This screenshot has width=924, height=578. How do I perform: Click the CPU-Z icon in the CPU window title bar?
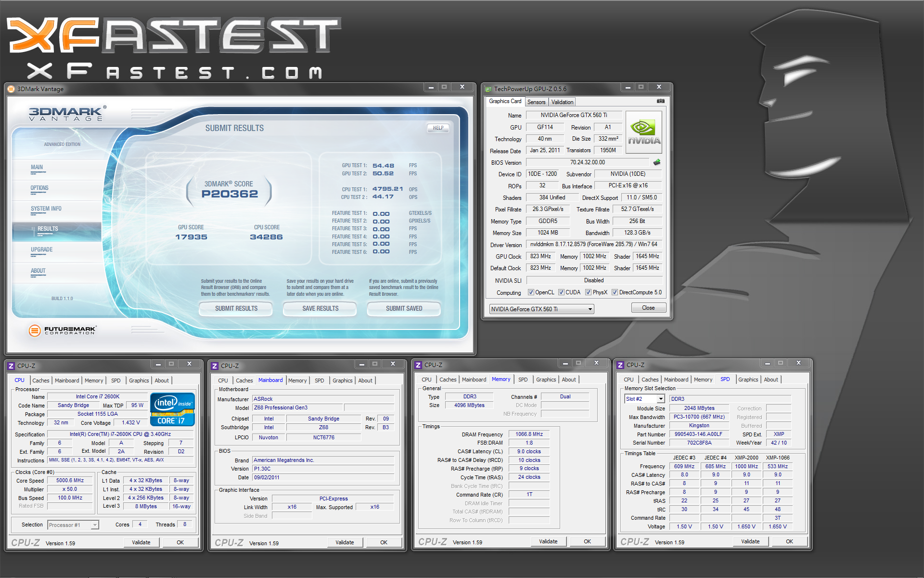pyautogui.click(x=11, y=366)
